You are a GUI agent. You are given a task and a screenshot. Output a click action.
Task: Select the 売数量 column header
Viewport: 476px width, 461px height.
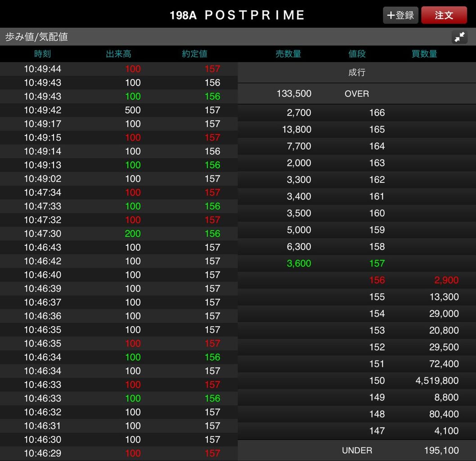pos(288,54)
